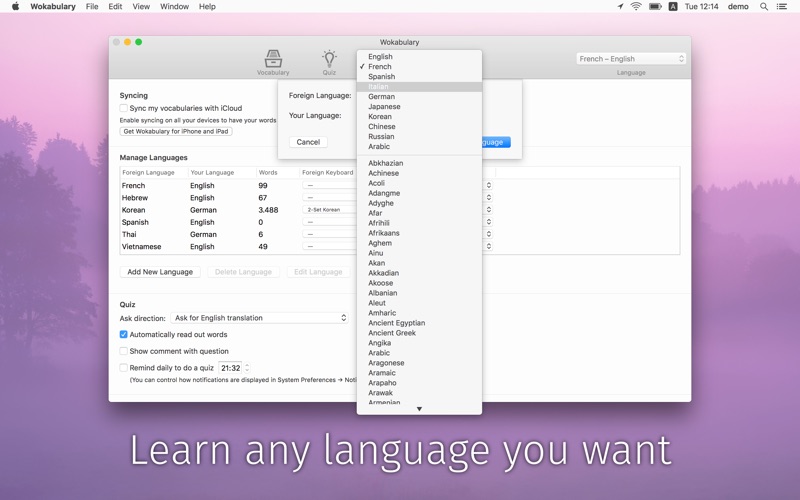Click the 21:32 reminder time field
This screenshot has width=800, height=500.
point(231,368)
